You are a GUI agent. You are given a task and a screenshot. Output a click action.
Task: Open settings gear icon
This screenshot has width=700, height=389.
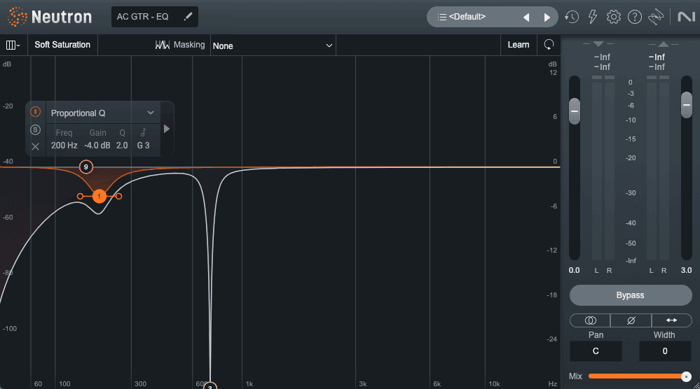click(613, 17)
